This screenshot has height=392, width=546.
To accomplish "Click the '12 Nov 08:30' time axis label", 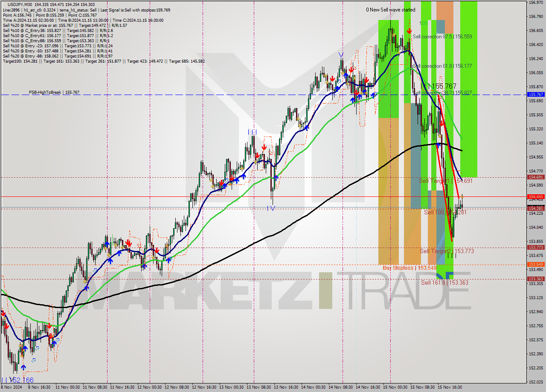I will pyautogui.click(x=176, y=387).
